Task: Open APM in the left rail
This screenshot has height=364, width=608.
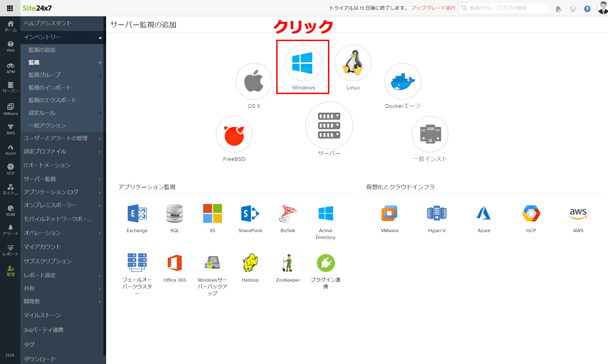Action: coord(10,68)
